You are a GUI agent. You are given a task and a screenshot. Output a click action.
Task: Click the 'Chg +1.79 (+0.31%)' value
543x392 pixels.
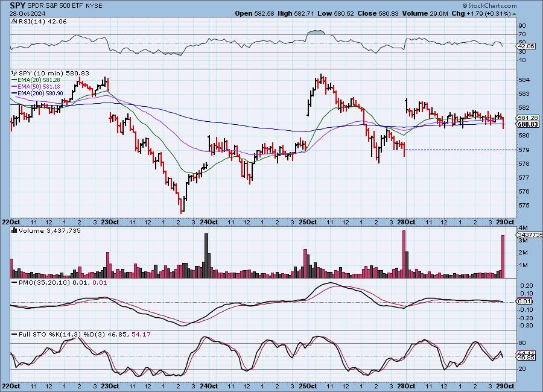click(481, 13)
